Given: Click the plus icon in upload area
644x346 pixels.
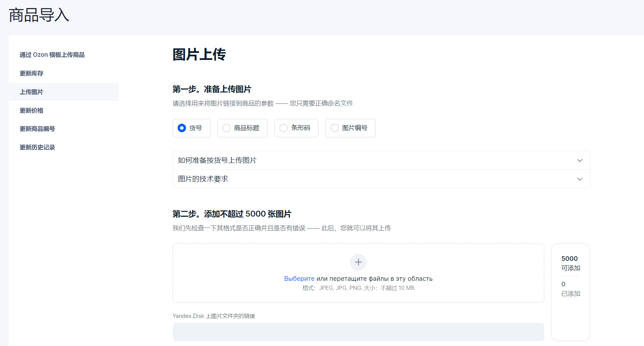Looking at the screenshot, I should 358,262.
